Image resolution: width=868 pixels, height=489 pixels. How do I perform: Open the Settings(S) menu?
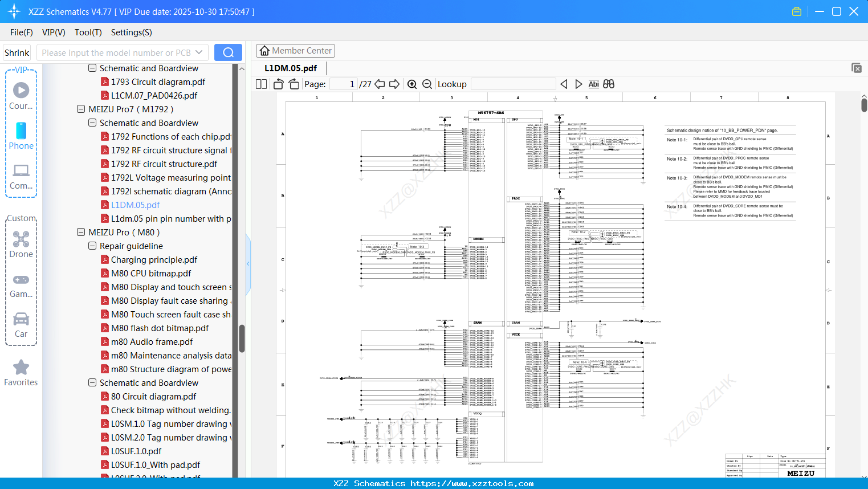click(132, 32)
